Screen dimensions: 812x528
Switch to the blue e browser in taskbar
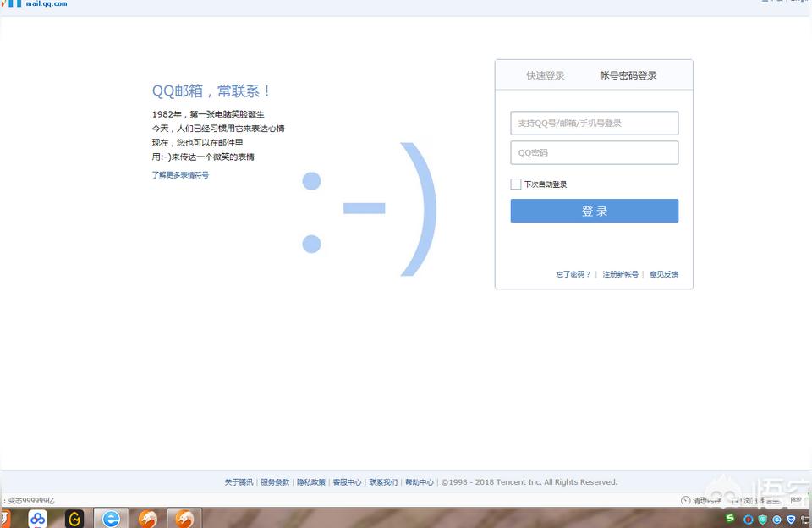[x=111, y=518]
